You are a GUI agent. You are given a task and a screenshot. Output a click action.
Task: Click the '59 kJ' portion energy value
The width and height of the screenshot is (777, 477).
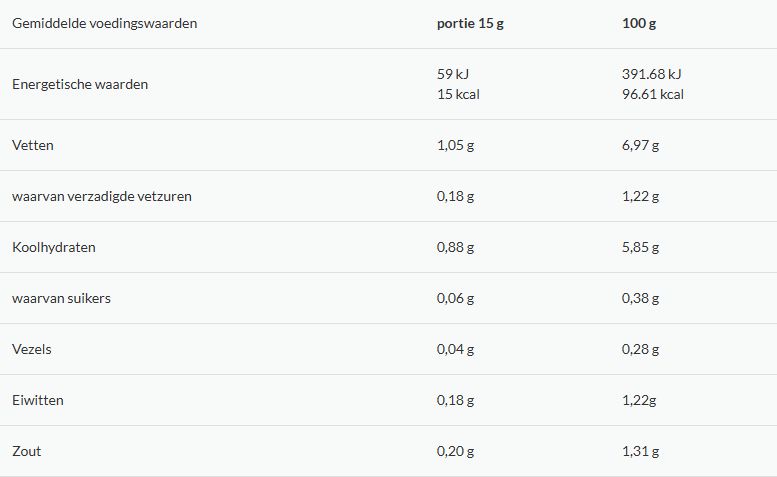click(453, 74)
